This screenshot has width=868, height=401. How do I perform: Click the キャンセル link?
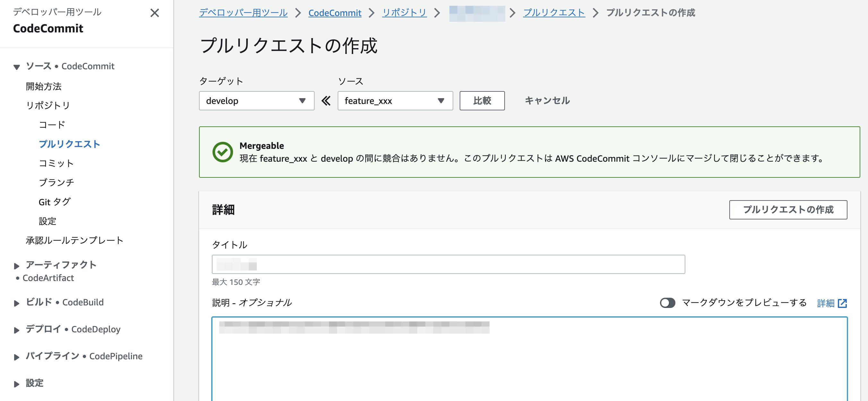click(547, 100)
